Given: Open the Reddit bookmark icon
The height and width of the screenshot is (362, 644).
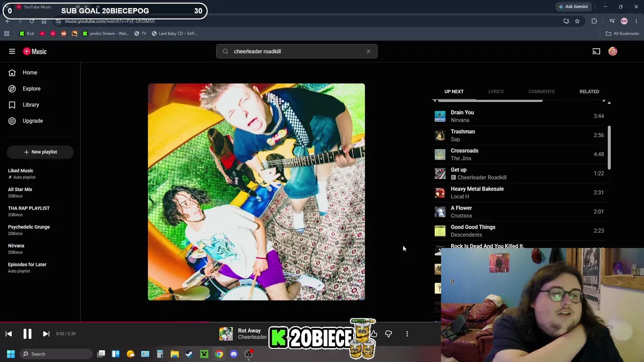Looking at the screenshot, I should [63, 34].
